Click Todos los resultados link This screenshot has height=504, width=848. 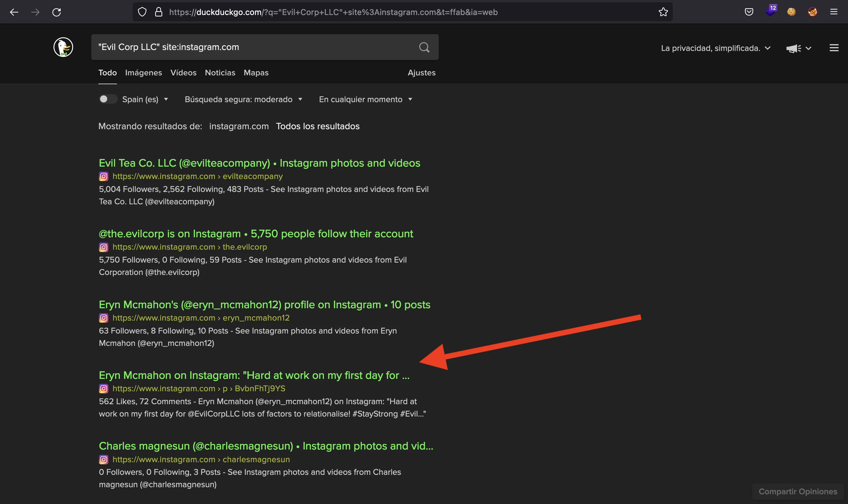317,126
